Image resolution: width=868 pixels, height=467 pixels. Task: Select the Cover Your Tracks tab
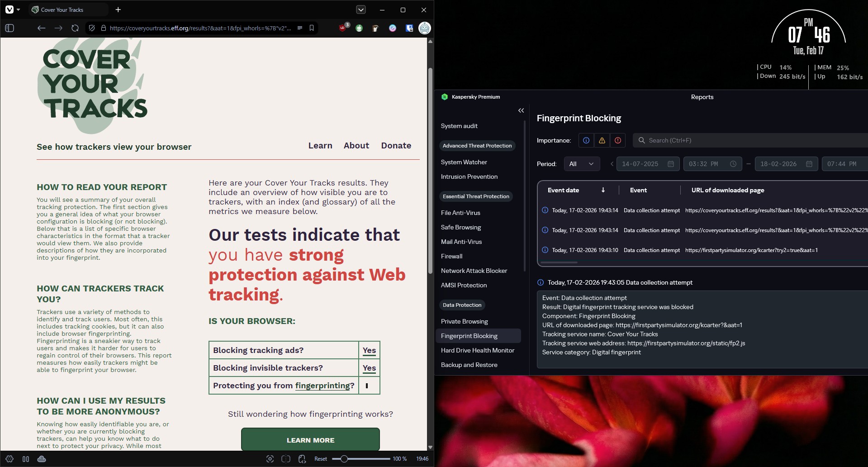tap(68, 10)
